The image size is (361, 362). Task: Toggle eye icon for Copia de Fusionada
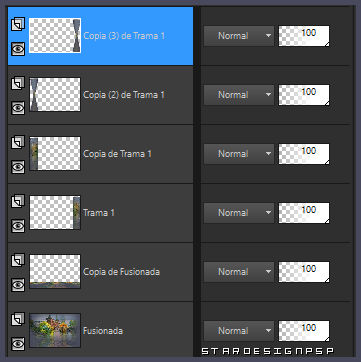click(18, 285)
